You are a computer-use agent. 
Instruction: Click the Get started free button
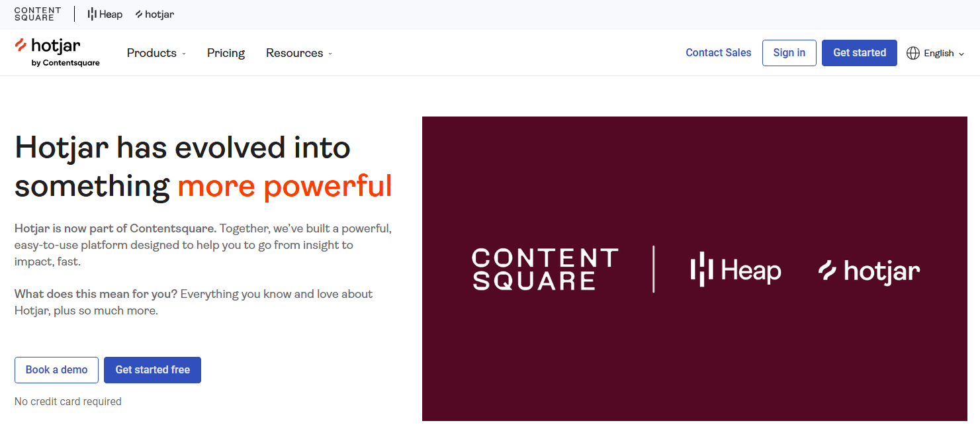click(152, 370)
